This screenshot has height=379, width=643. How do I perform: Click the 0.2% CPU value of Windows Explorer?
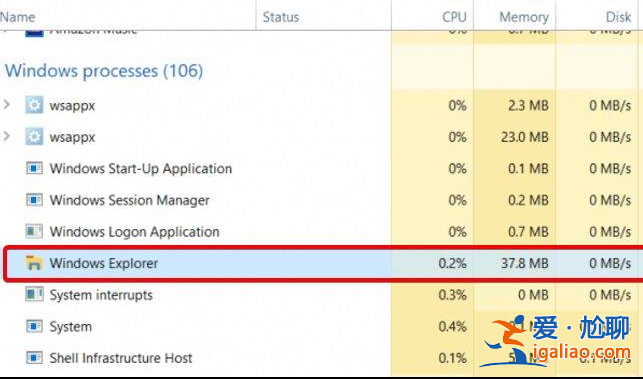point(452,263)
